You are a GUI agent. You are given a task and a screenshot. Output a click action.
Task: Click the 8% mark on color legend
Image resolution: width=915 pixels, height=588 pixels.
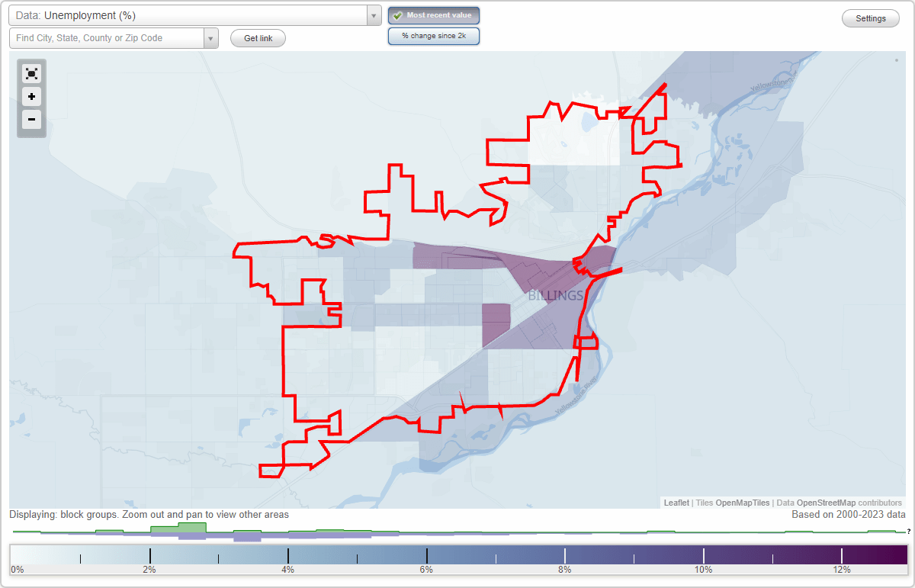click(564, 570)
